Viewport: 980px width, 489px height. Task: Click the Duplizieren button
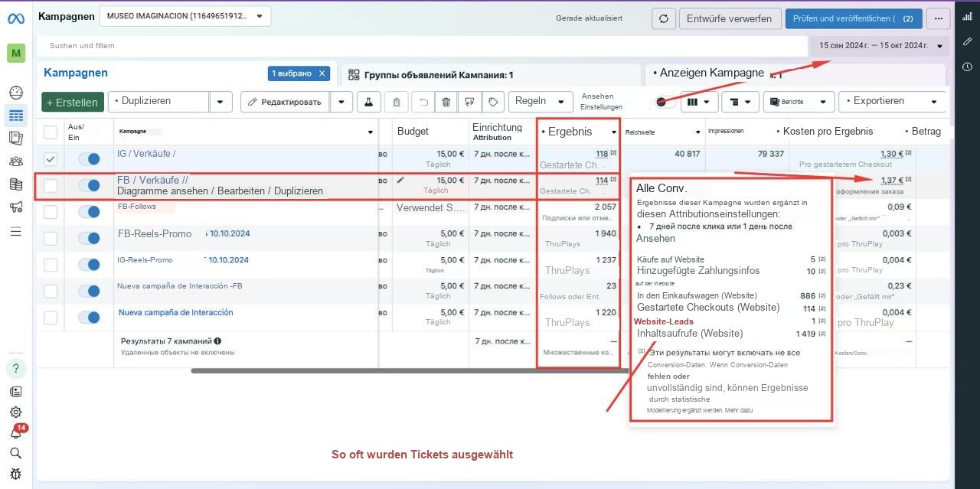[x=158, y=101]
